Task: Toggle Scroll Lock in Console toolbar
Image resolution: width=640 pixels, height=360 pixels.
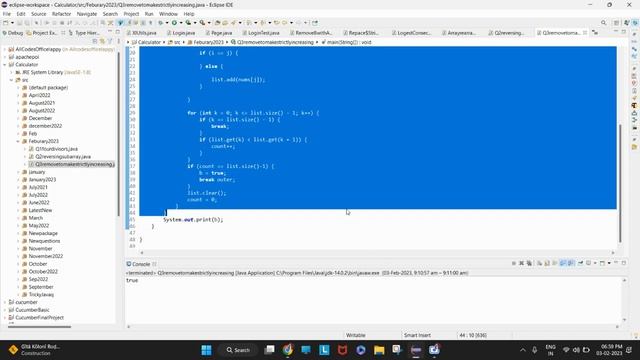Action: pyautogui.click(x=547, y=263)
